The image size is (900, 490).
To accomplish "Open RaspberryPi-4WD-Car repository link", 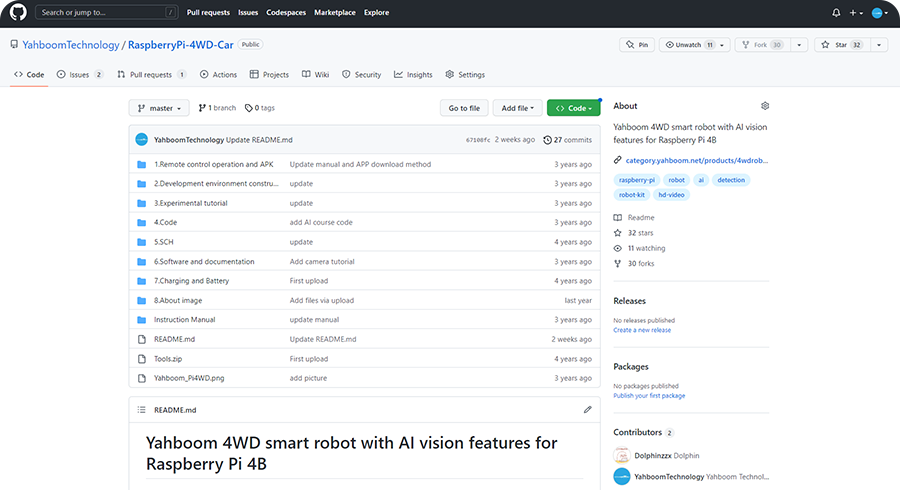I will point(180,45).
